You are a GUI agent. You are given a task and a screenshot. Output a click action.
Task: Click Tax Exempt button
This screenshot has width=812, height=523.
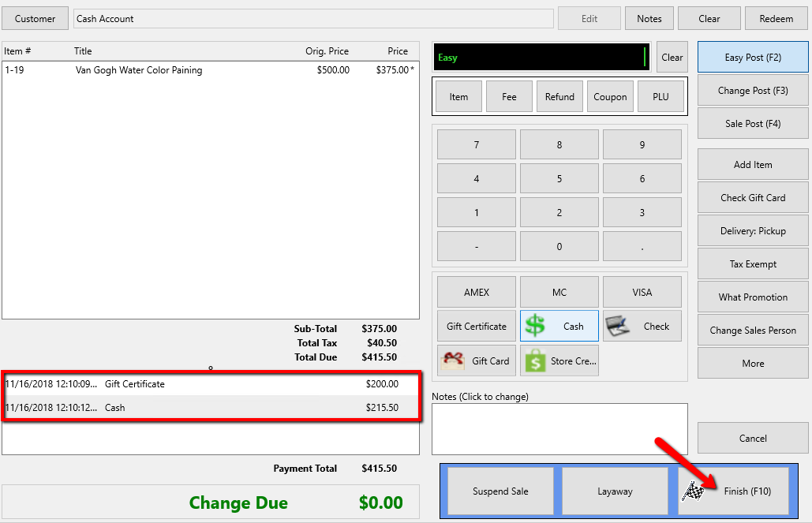coord(753,264)
